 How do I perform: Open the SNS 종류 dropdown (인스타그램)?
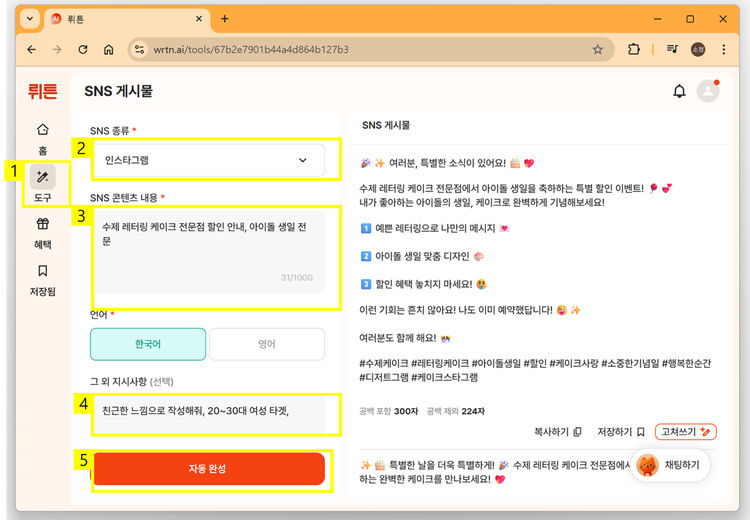tap(209, 160)
